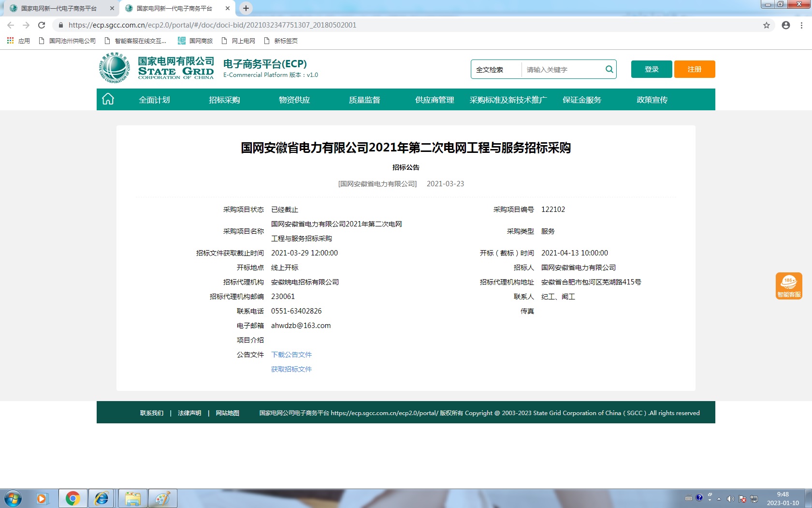Open the 供应商管理 menu

[x=435, y=100]
